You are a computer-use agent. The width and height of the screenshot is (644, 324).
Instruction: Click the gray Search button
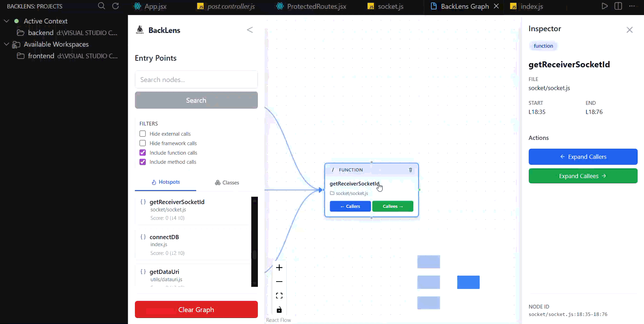(x=196, y=100)
